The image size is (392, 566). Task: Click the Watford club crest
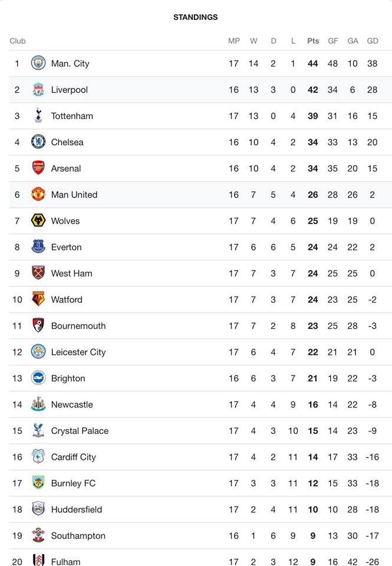pyautogui.click(x=38, y=300)
